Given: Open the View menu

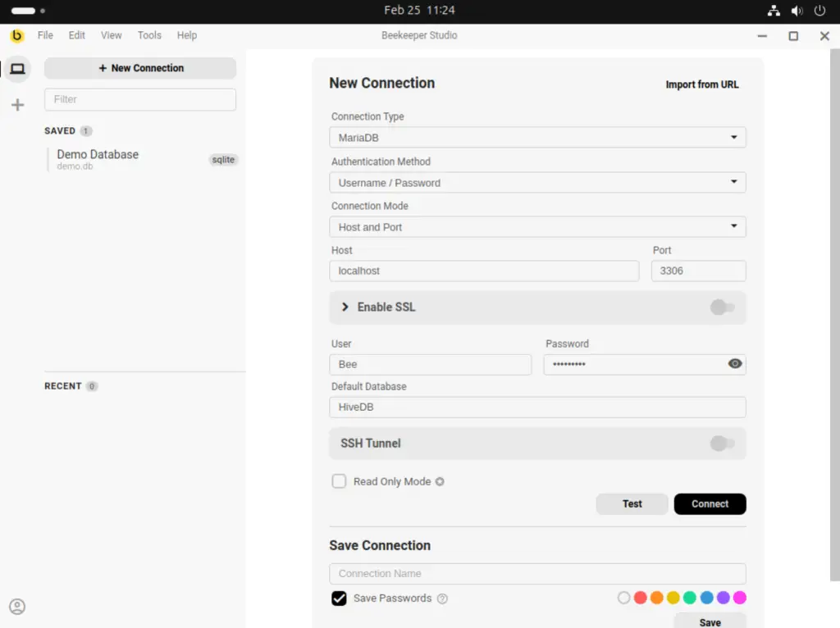Looking at the screenshot, I should click(x=111, y=35).
